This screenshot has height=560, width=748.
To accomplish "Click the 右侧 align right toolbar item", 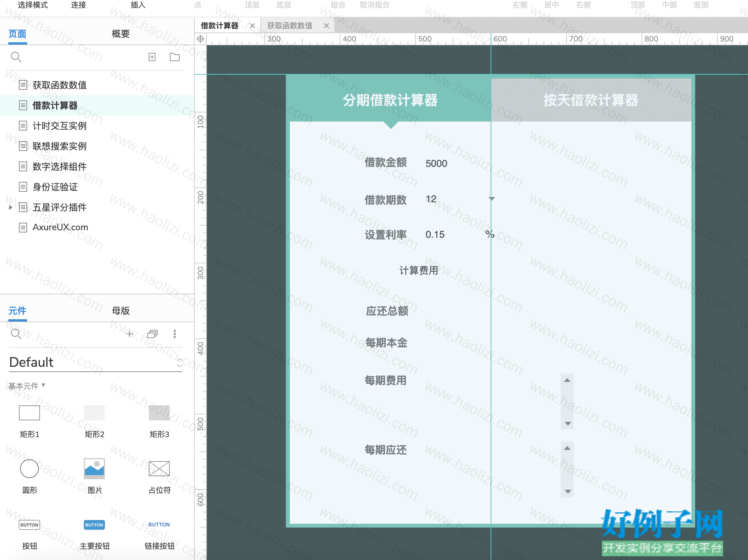I will tap(583, 5).
